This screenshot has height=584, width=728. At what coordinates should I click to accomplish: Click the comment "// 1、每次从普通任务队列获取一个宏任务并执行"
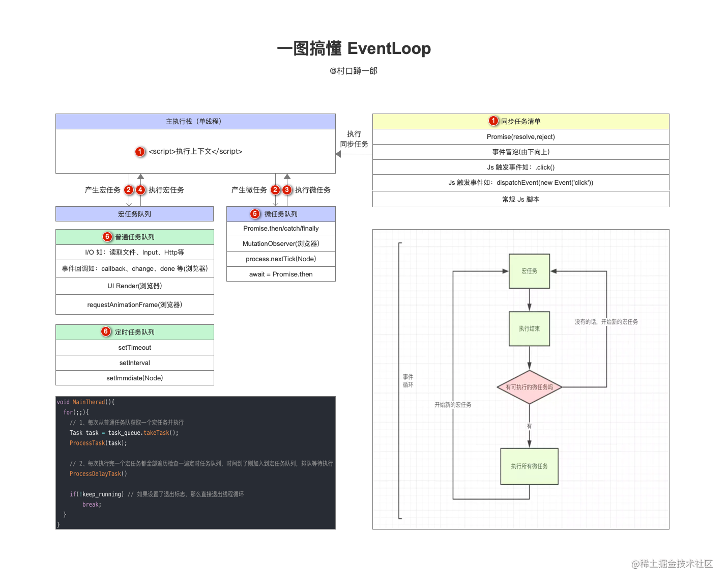(127, 423)
